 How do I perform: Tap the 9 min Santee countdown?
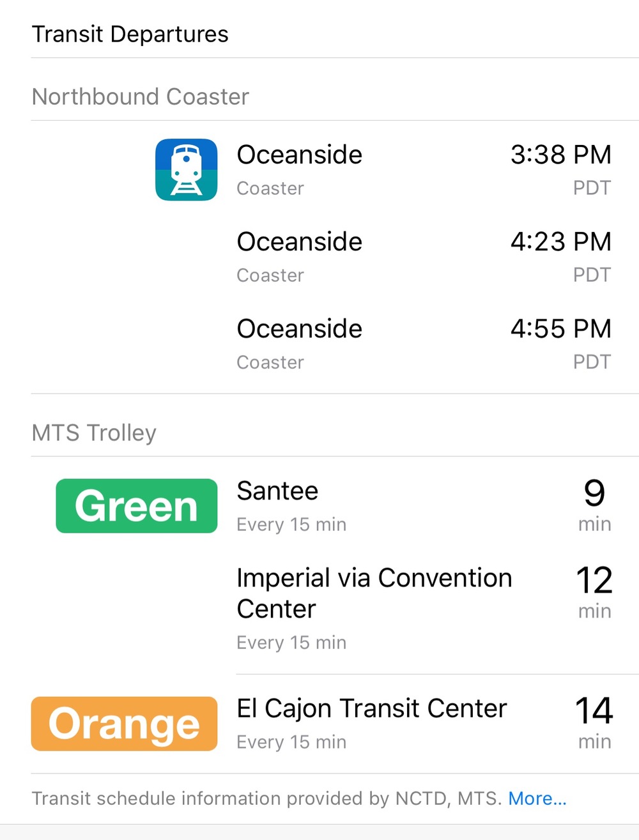tap(594, 505)
